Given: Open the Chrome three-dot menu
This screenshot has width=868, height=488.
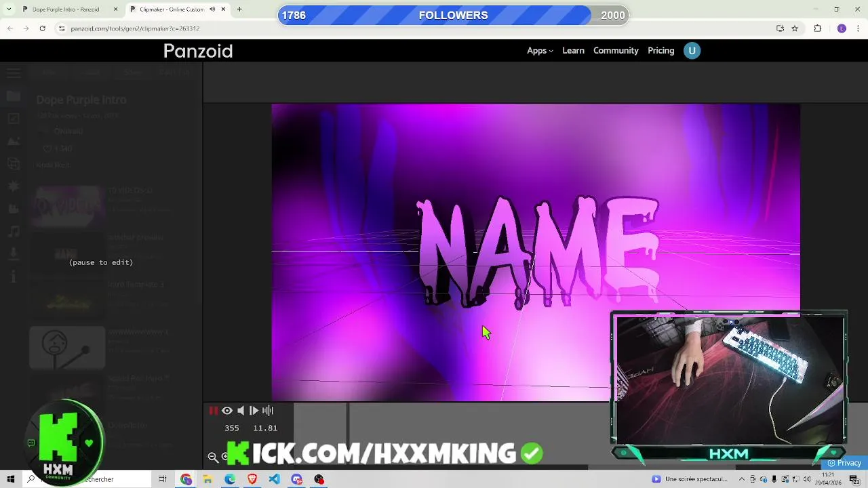Looking at the screenshot, I should tap(856, 28).
